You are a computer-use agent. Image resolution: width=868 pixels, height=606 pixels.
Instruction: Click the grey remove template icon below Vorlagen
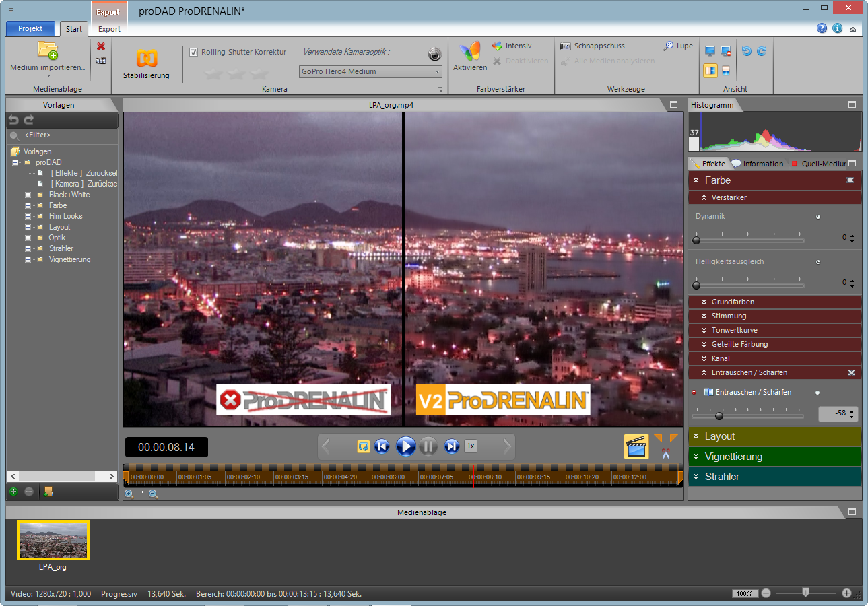29,492
